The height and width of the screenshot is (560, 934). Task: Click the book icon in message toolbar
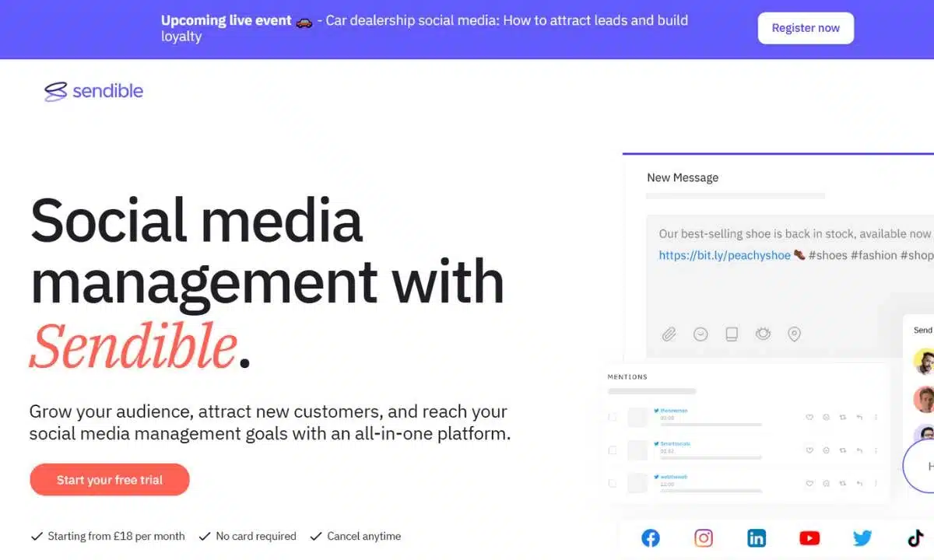732,334
